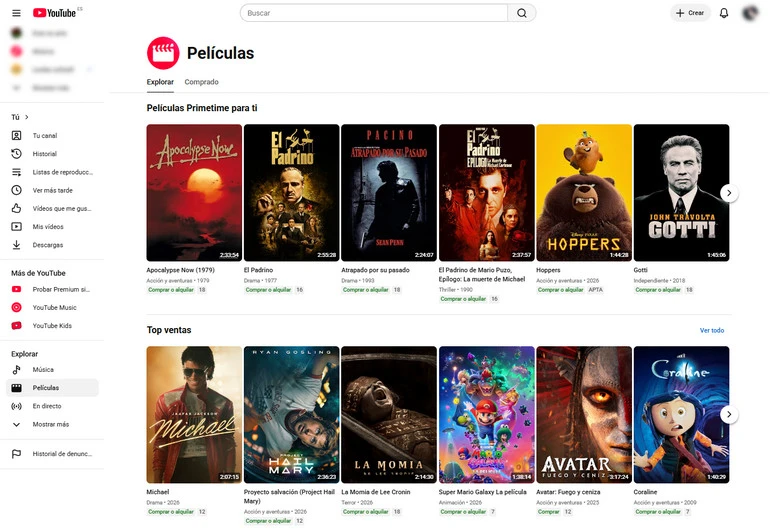Click Comprar o alquilar under Apocalypse Now
Image resolution: width=770 pixels, height=532 pixels.
(x=171, y=290)
